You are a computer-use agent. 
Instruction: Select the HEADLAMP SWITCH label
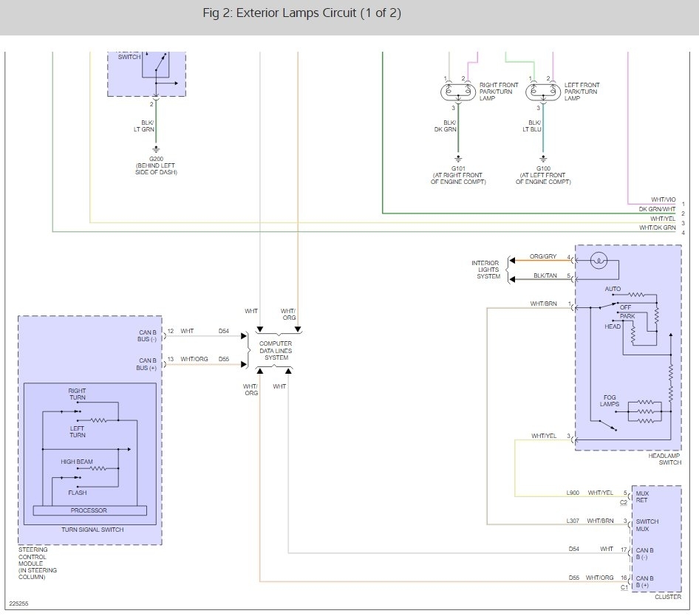click(x=664, y=459)
